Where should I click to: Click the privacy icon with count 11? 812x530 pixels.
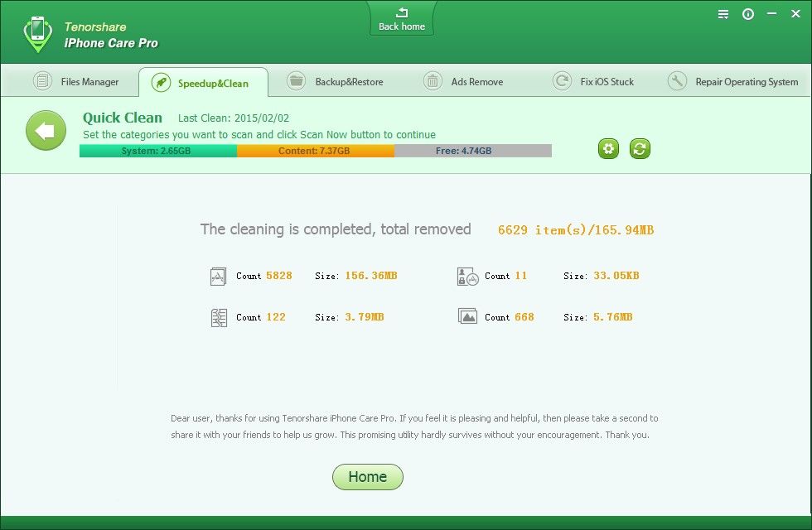click(467, 277)
